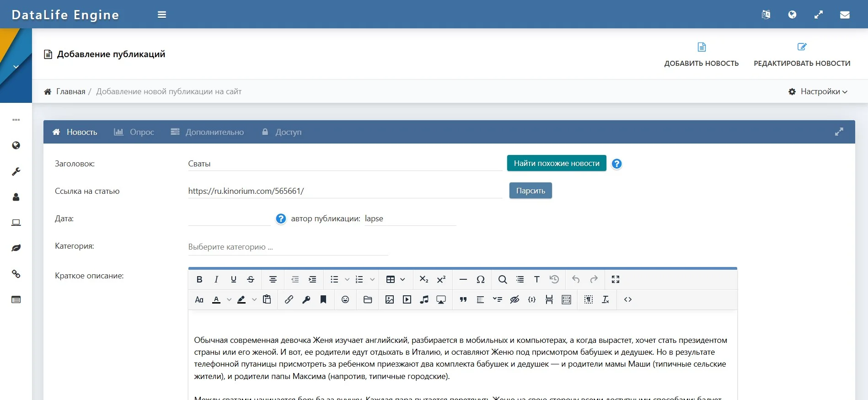Open the text color dropdown arrow
Screen dimensions: 868x400
coord(229,299)
